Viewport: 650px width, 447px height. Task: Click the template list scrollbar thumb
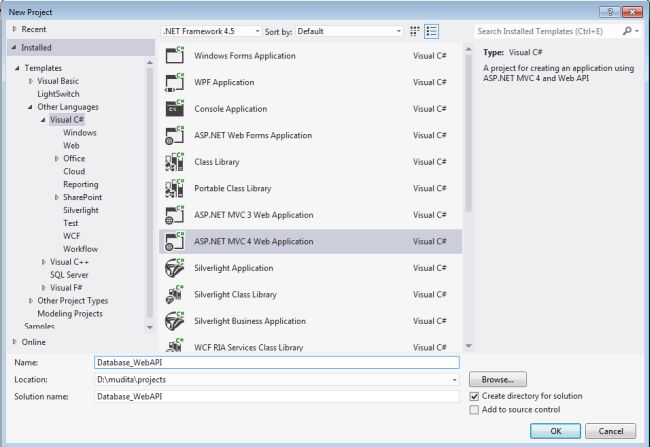468,133
